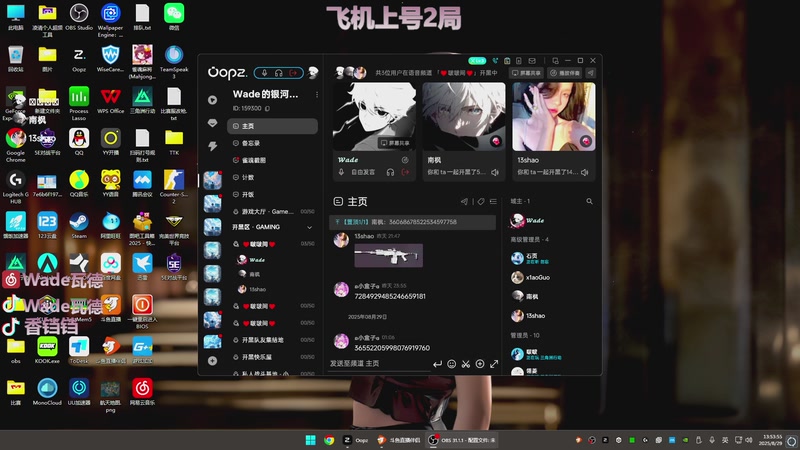This screenshot has height=450, width=800.
Task: Click the send/plane icon in 主页 header
Action: [x=464, y=202]
